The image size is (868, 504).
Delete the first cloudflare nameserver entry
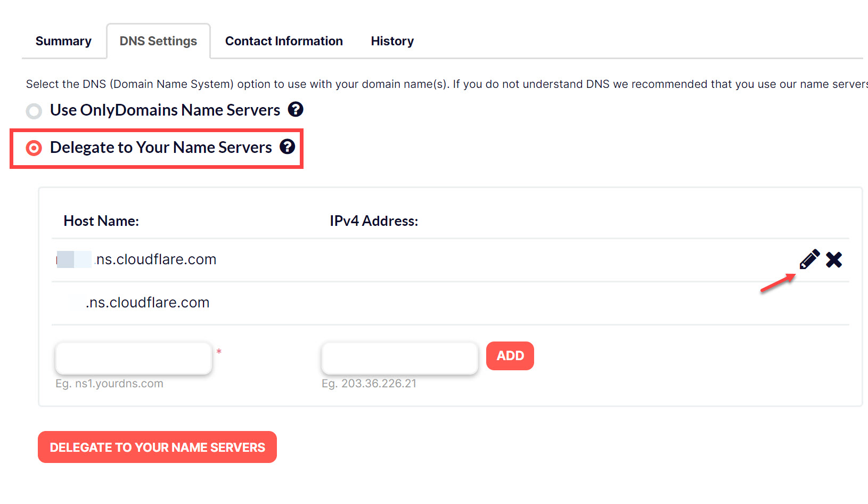pyautogui.click(x=833, y=259)
